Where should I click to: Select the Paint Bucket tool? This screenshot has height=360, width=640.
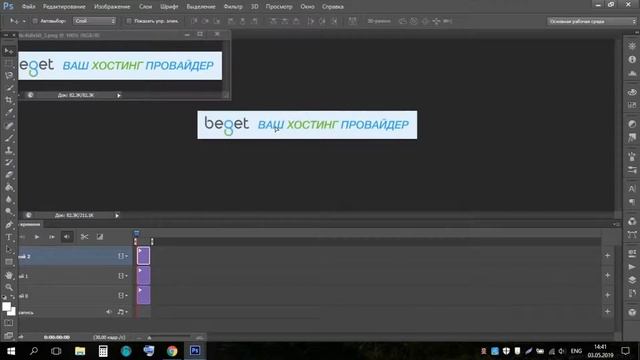coord(9,187)
